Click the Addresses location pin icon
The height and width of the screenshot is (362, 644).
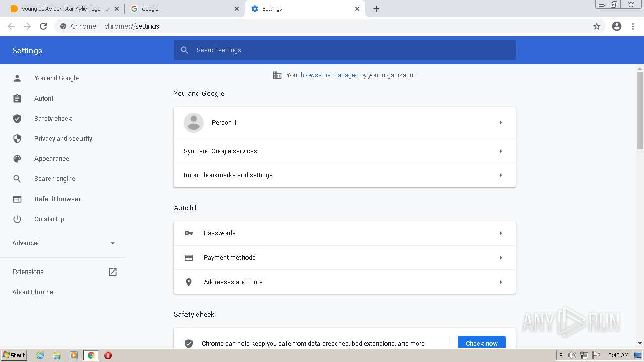[x=189, y=282]
